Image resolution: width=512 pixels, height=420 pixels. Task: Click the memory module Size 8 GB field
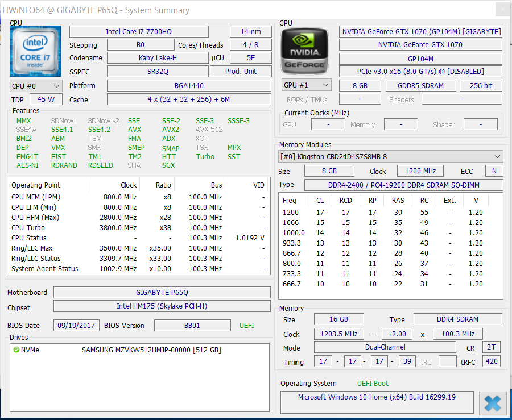[x=329, y=171]
